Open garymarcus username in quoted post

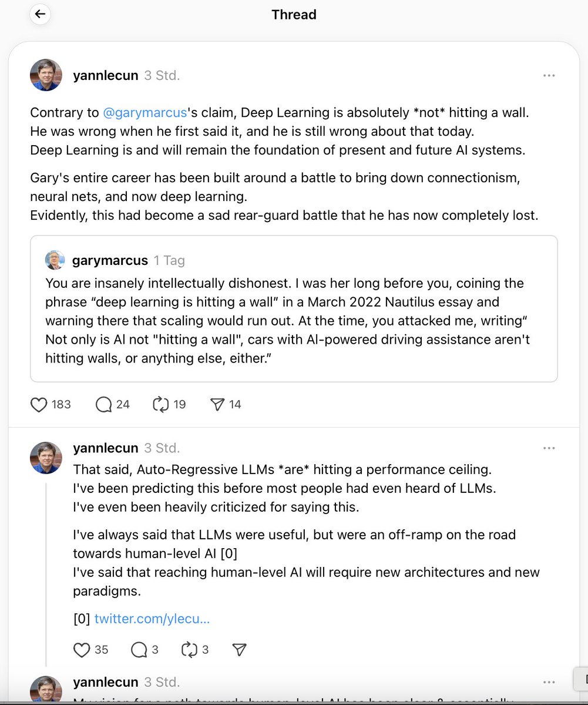click(110, 260)
